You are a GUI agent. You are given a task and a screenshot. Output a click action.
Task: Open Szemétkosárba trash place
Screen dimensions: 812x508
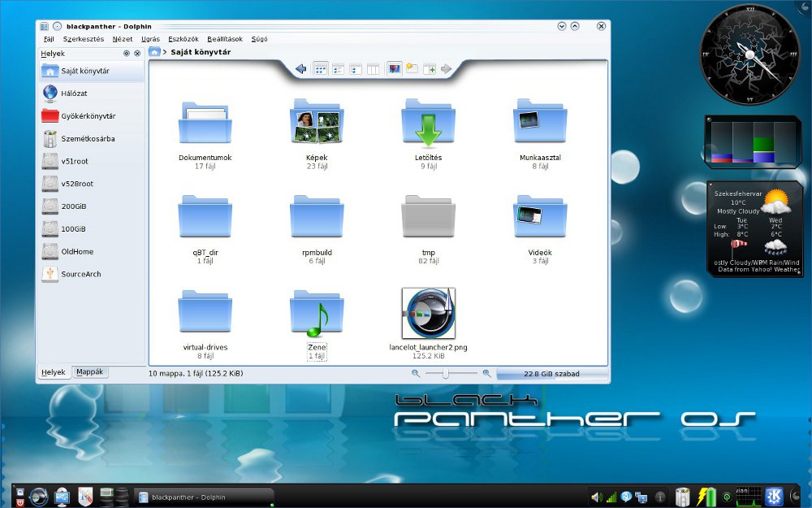click(92, 138)
